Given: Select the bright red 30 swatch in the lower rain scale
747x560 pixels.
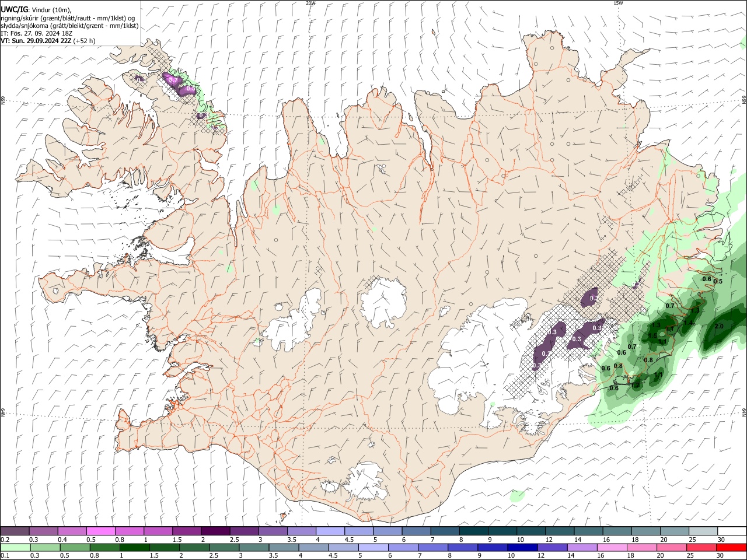Looking at the screenshot, I should [732, 547].
